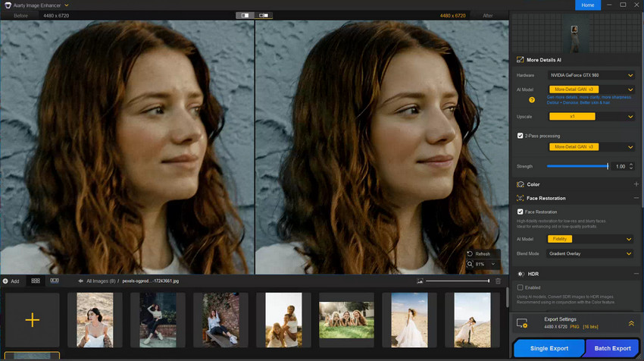Click the AI Model help question icon
644x361 pixels.
[x=532, y=100]
